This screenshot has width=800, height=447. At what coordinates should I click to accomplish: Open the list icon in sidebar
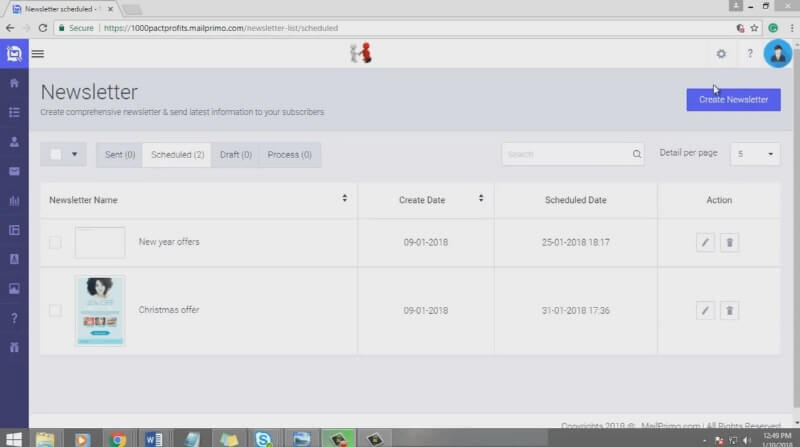coord(14,112)
